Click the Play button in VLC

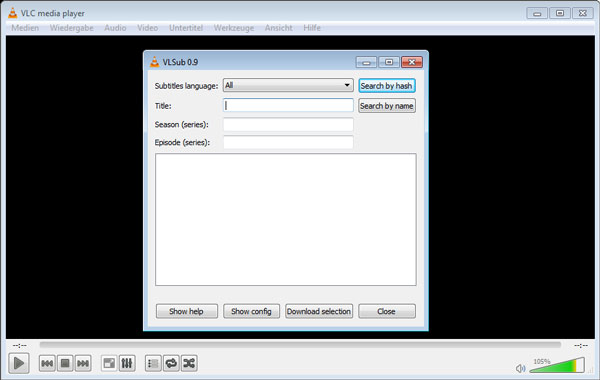(19, 363)
